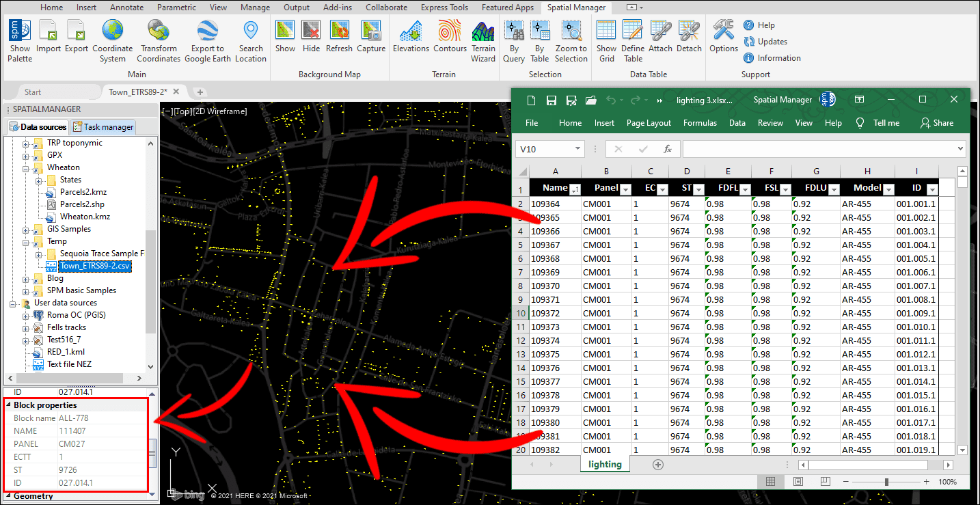The height and width of the screenshot is (505, 980).
Task: Add a new Excel sheet
Action: [x=658, y=465]
